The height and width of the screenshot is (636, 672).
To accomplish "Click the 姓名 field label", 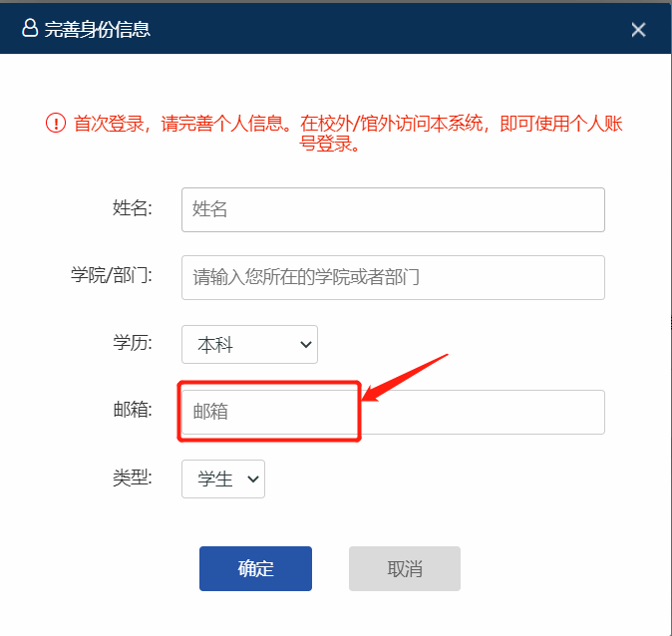I will 132,208.
